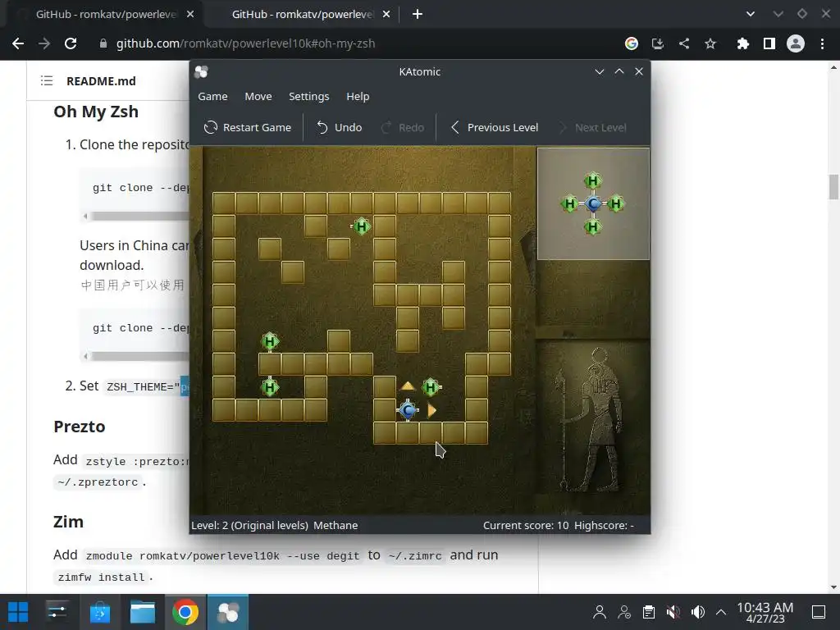Screen dimensions: 840x630
Task: Open the README.md table of contents icon
Action: 47,81
